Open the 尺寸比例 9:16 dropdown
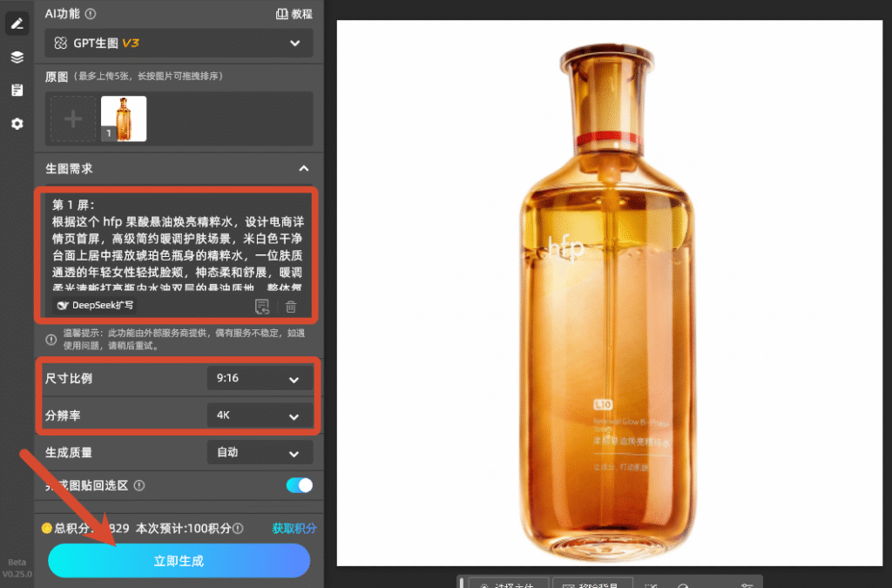Viewport: 892px width, 588px height. click(260, 378)
